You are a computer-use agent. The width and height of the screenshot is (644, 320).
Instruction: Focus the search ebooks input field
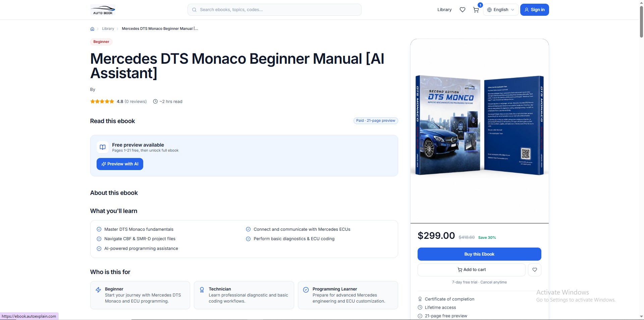[274, 10]
